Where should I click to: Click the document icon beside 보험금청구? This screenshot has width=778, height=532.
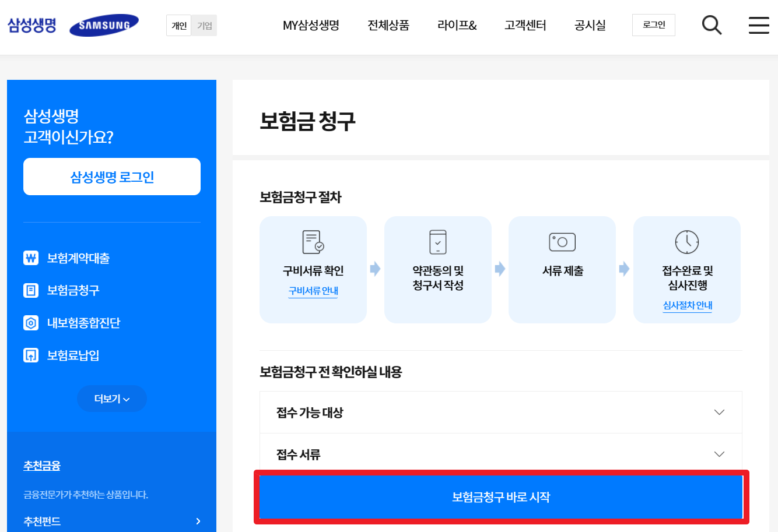pos(31,290)
